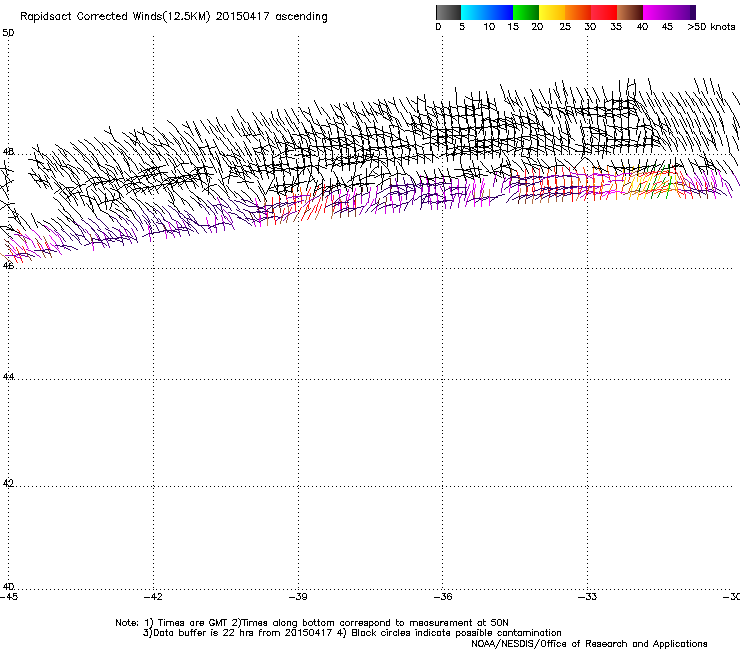Click the cyan 5-10 knots color swatch
The image size is (740, 650).
[x=474, y=12]
